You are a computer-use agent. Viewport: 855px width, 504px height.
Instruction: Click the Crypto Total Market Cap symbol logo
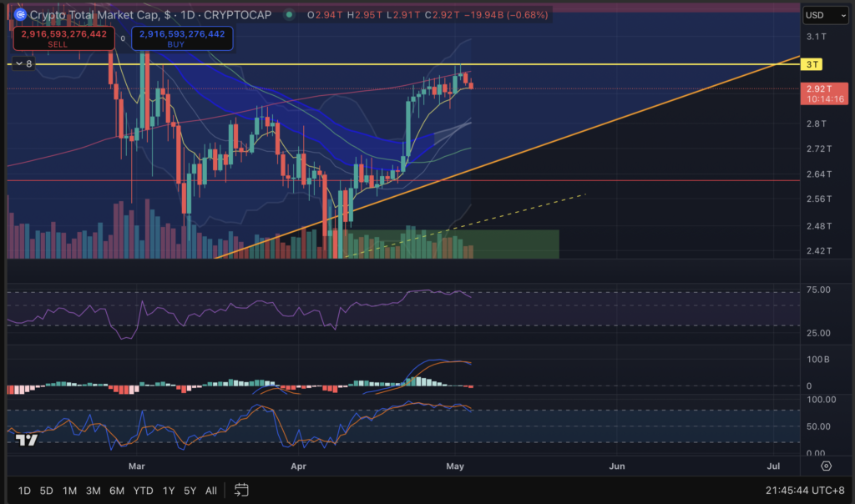(20, 15)
